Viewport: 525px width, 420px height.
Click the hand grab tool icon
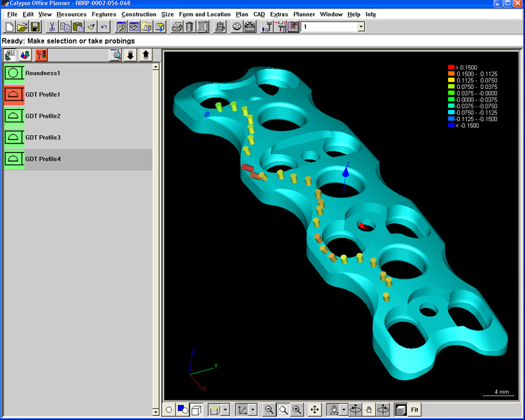point(369,409)
